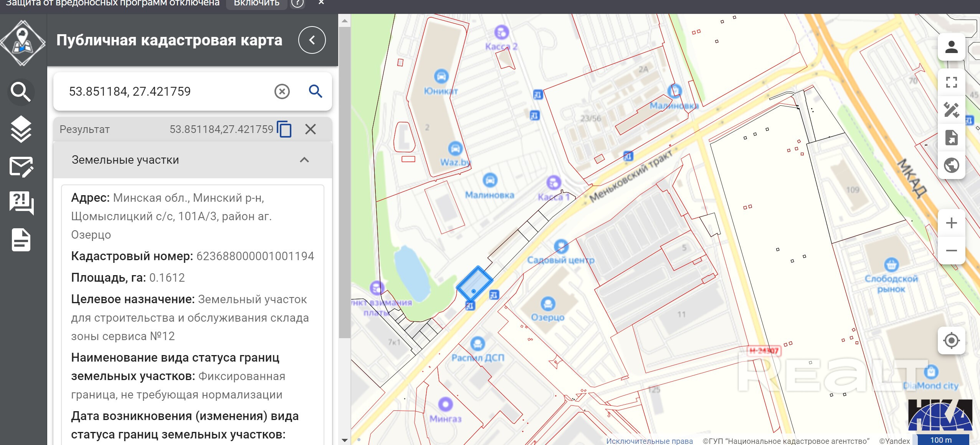
Task: Click the locate-me target button
Action: (951, 340)
